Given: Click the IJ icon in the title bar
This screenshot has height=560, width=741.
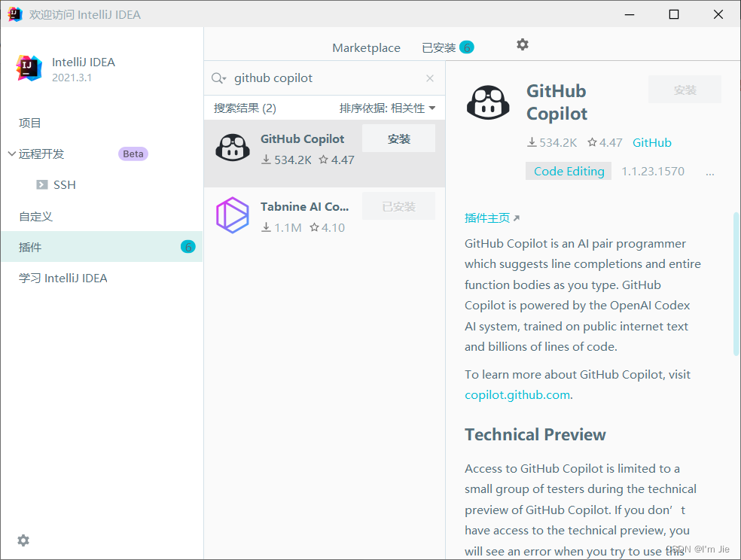Looking at the screenshot, I should 14,14.
